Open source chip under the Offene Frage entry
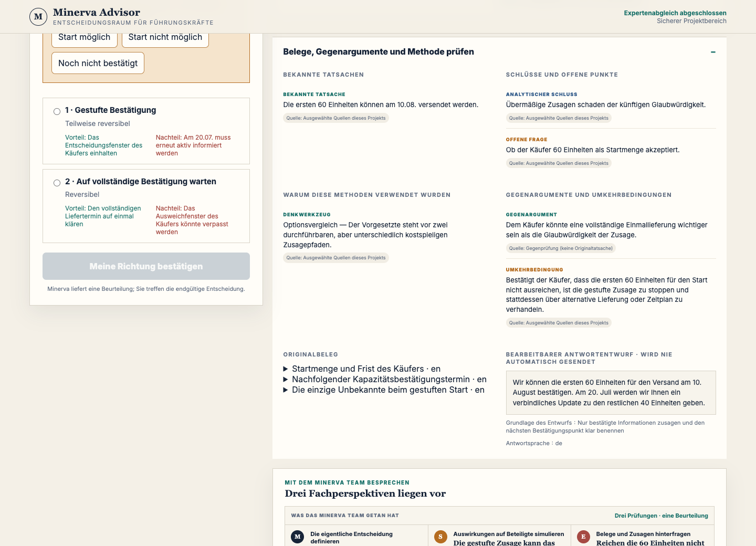Screen dimensions: 756x546 559,163
